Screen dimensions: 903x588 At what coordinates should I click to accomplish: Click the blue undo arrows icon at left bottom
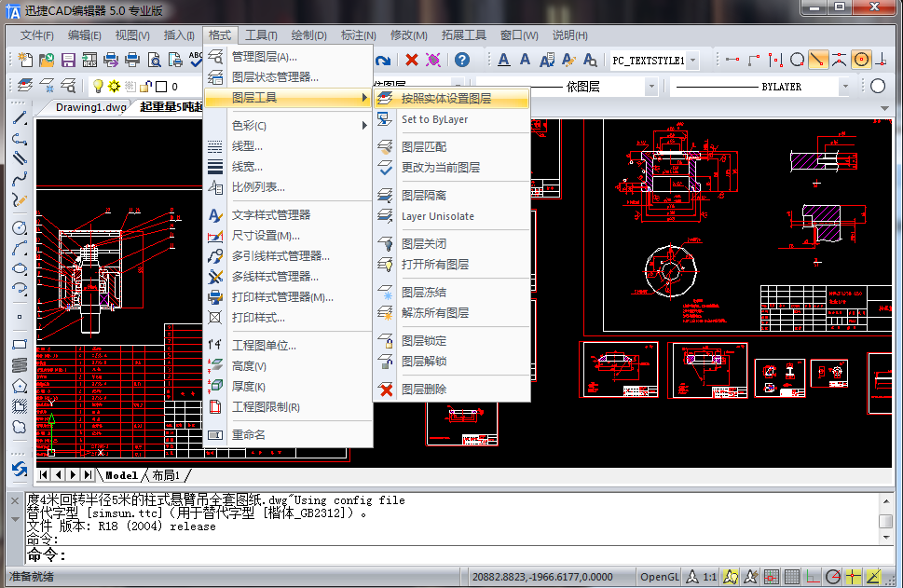coord(20,470)
